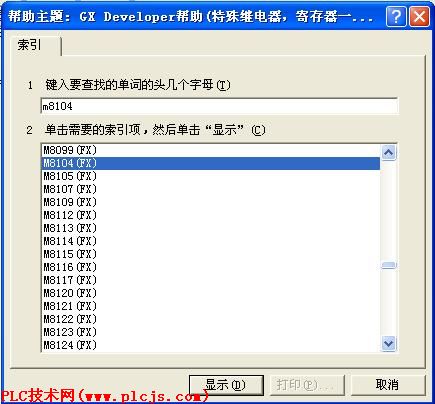The image size is (435, 404).
Task: Pick M8109(FX) in the list
Action: point(211,202)
